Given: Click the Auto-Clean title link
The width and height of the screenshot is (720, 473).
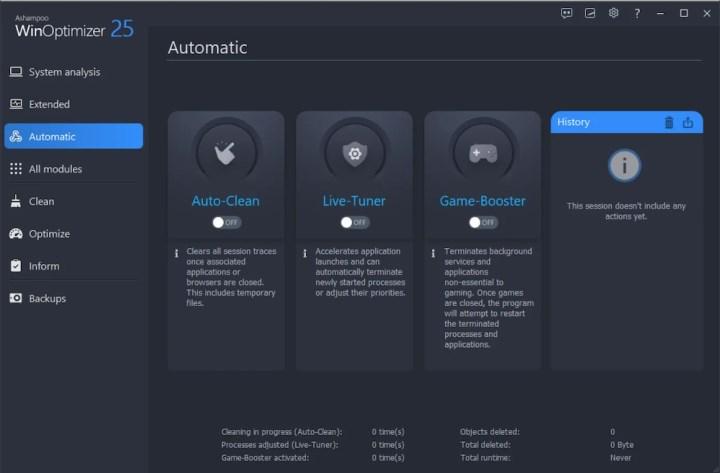Looking at the screenshot, I should tap(225, 201).
